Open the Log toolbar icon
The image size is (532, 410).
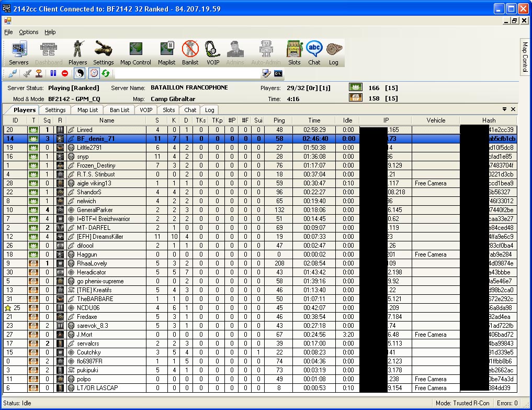(x=333, y=53)
